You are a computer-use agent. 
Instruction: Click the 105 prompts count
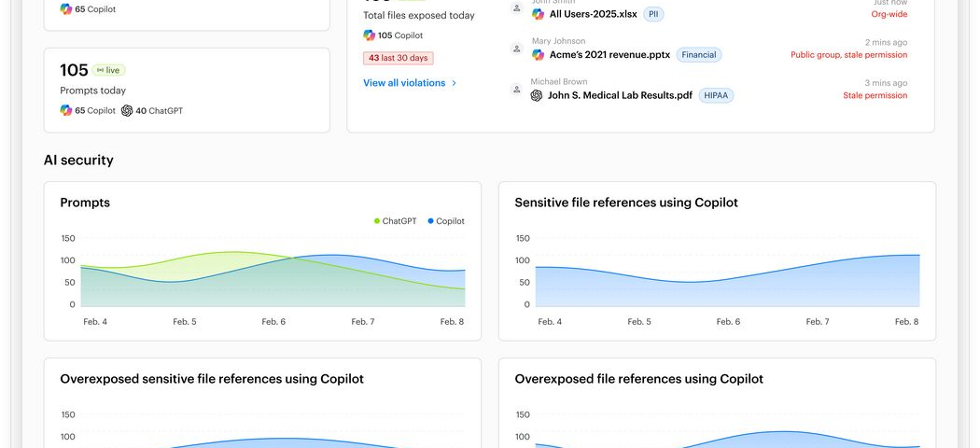pos(74,70)
